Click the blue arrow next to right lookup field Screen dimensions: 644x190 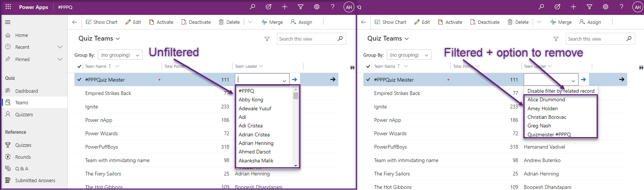coord(583,79)
